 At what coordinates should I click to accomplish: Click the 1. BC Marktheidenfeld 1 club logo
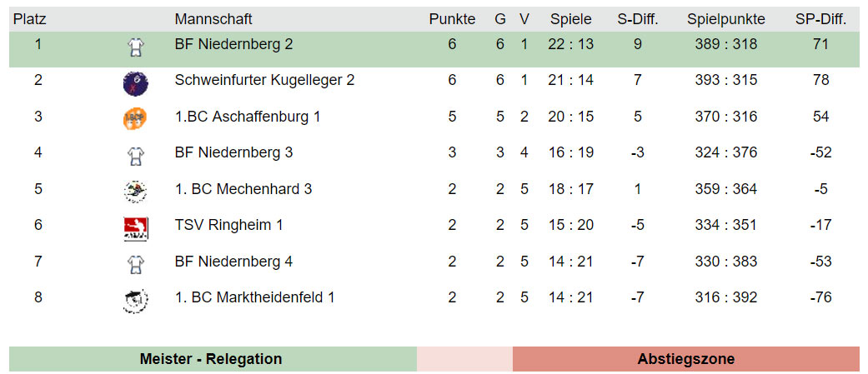[x=135, y=300]
